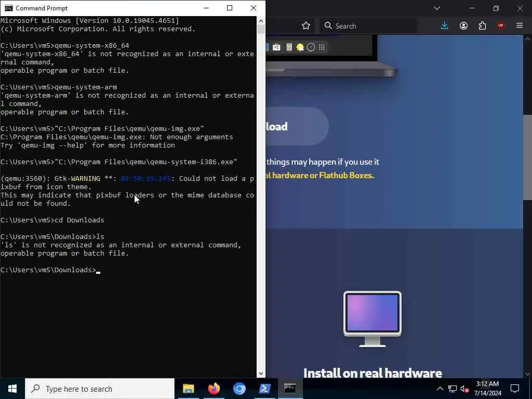Click the uBlock Origin shield icon
The width and height of the screenshot is (532, 399).
pos(501,26)
